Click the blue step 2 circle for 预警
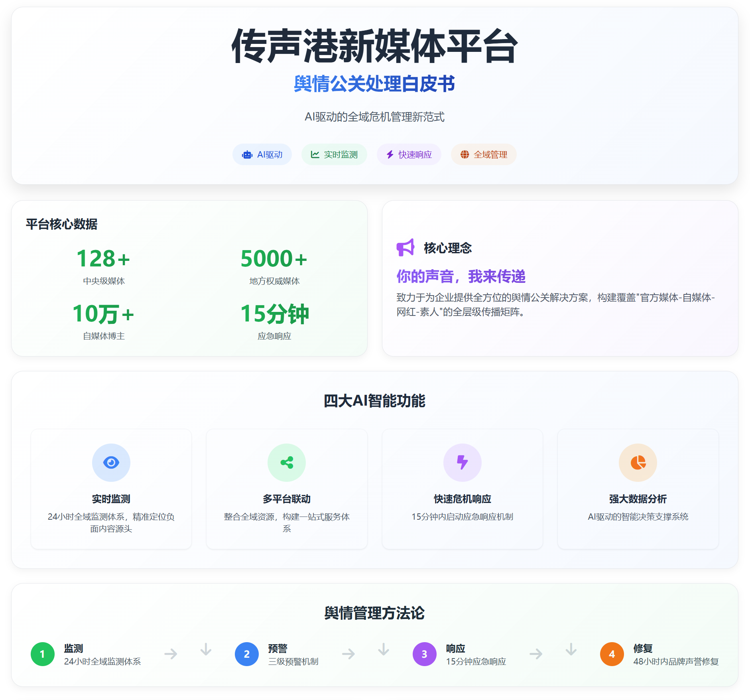Screen dimensions: 750x700 coord(247,654)
